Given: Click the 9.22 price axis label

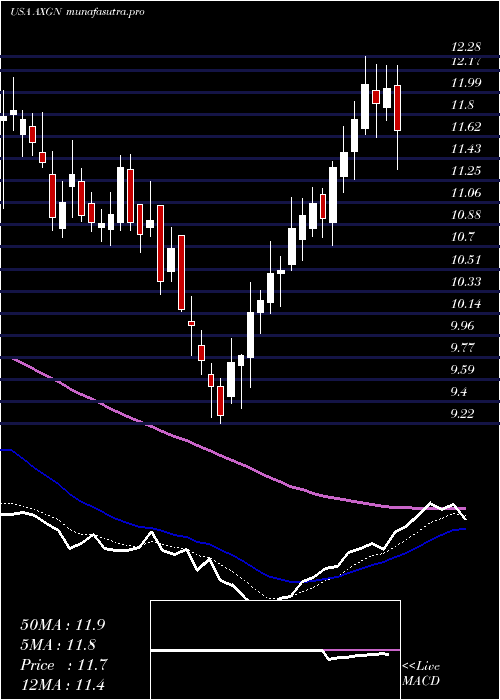Looking at the screenshot, I should [462, 413].
